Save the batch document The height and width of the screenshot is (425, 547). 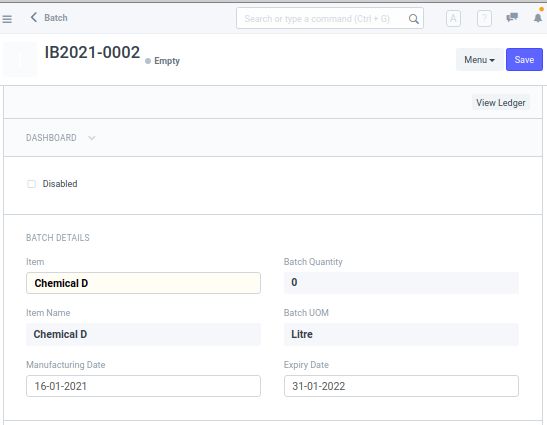tap(524, 60)
